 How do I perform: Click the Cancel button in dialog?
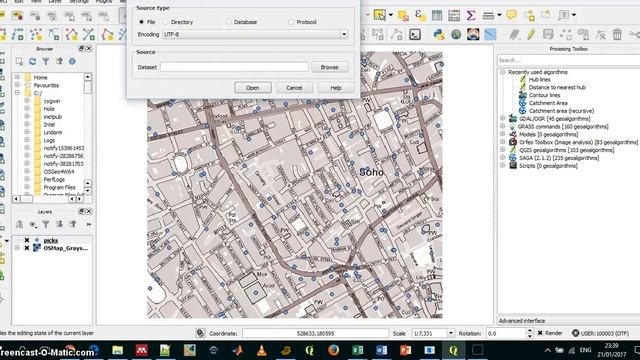click(x=294, y=87)
